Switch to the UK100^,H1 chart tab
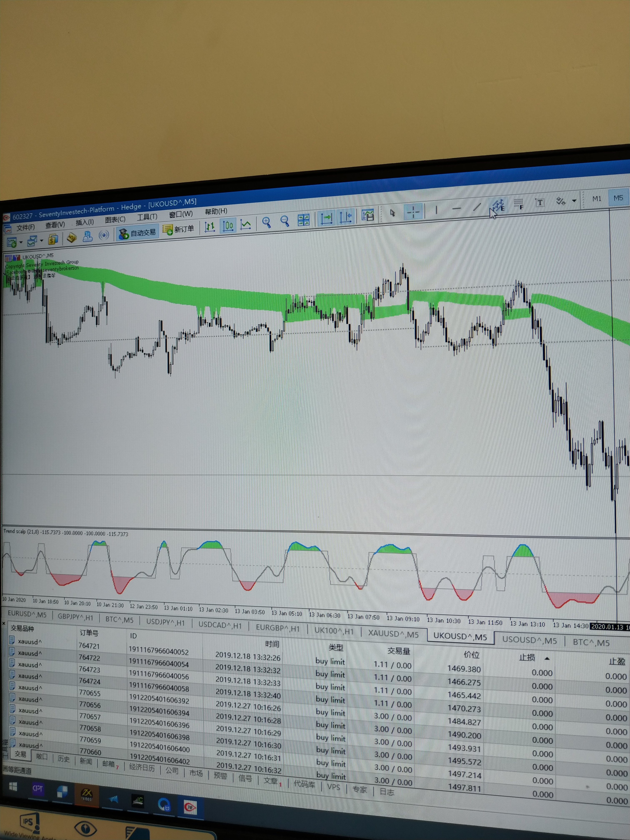630x840 pixels. (334, 631)
